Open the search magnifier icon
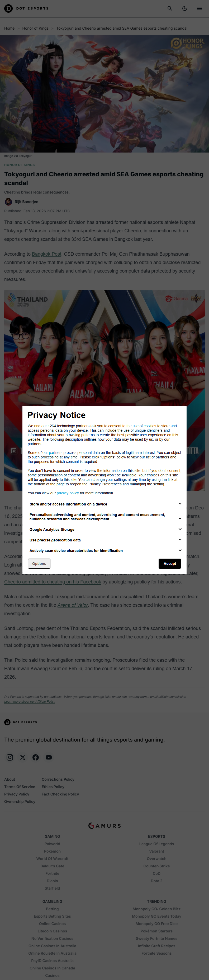Screen dimensions: 209x980 (170, 8)
